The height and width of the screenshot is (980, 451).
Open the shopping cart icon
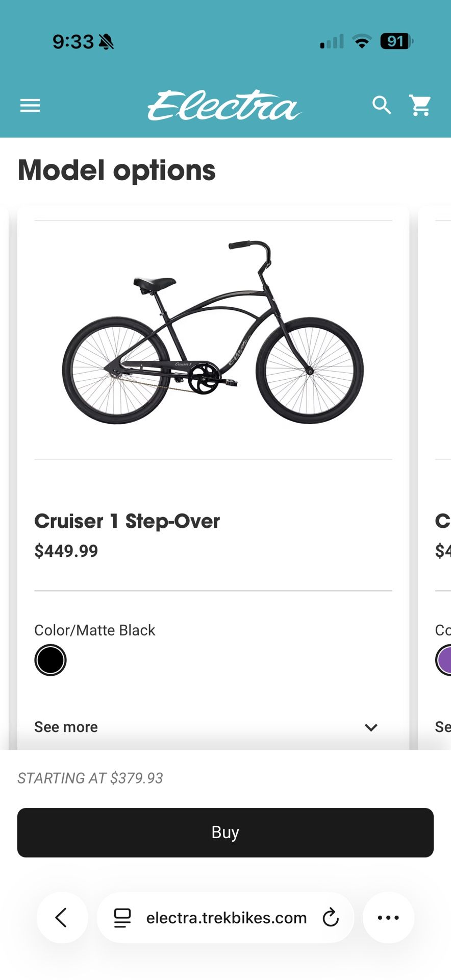pyautogui.click(x=420, y=105)
